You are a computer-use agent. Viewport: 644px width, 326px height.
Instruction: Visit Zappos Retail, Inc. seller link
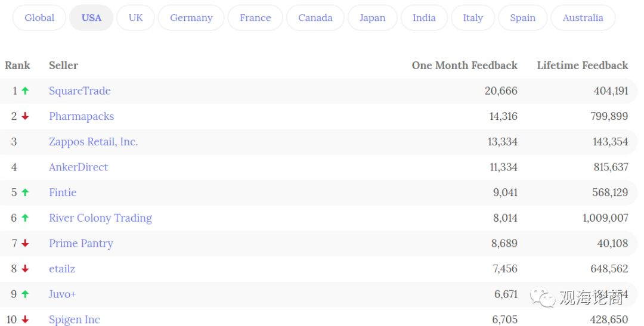click(93, 142)
